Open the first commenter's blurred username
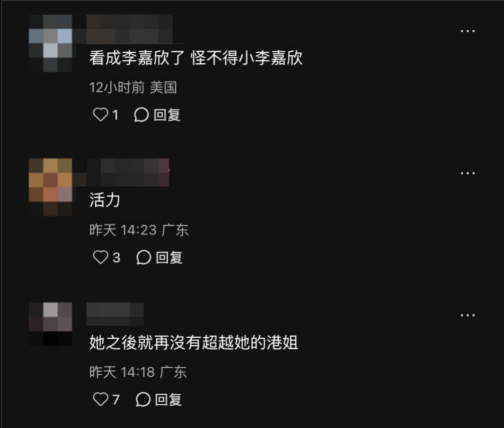The height and width of the screenshot is (428, 504). 129,29
